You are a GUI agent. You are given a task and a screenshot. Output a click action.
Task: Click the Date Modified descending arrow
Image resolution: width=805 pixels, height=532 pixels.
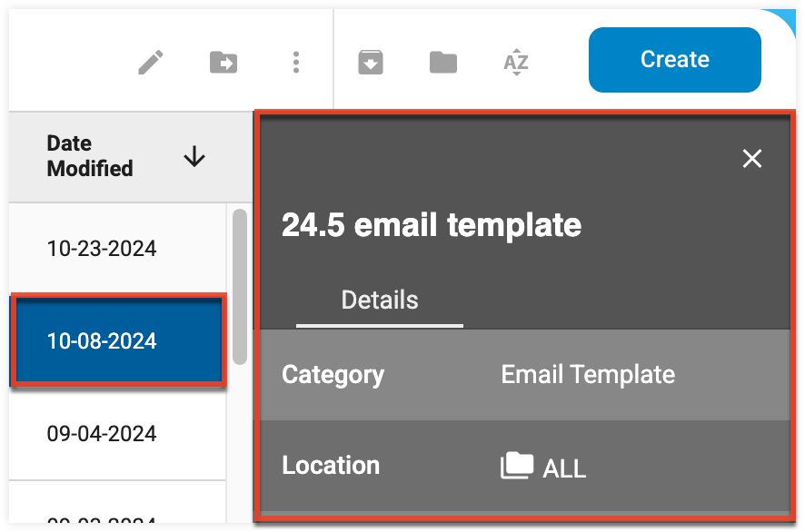tap(194, 156)
